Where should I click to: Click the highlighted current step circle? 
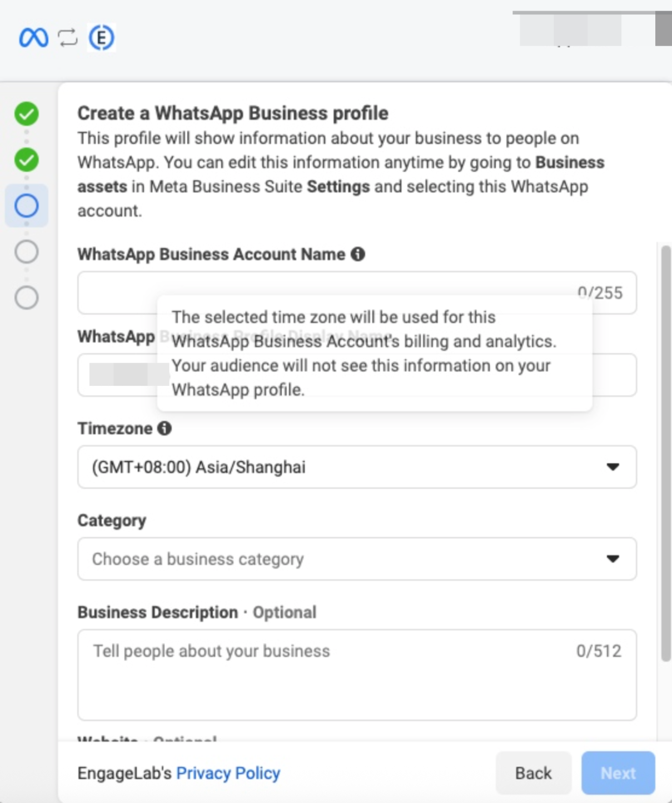26,206
